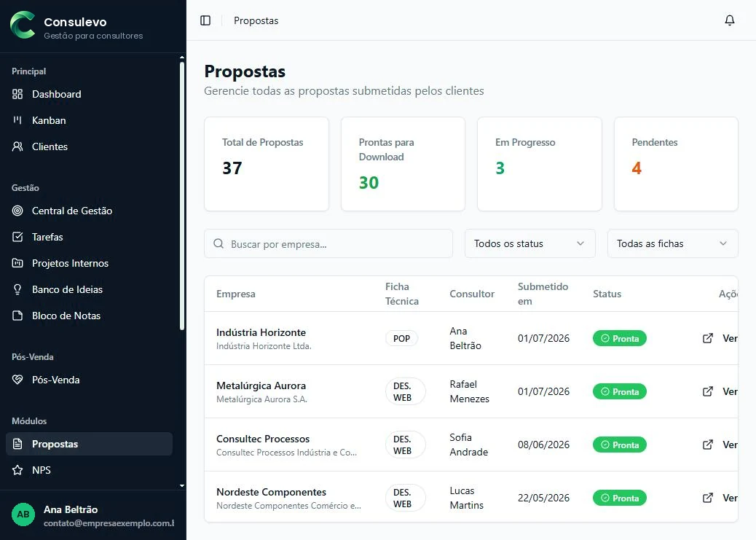
Task: Click the search magnifier icon
Action: coord(218,243)
